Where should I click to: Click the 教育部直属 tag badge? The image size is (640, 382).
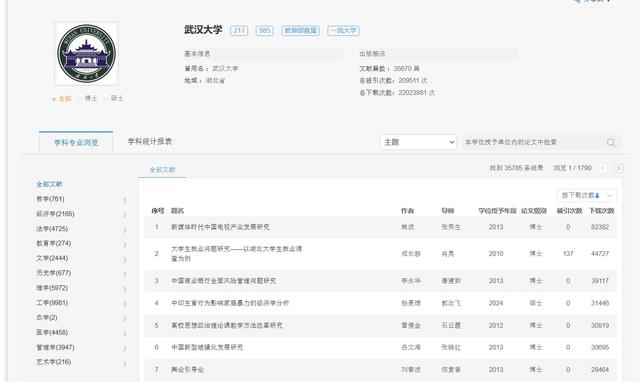(300, 31)
